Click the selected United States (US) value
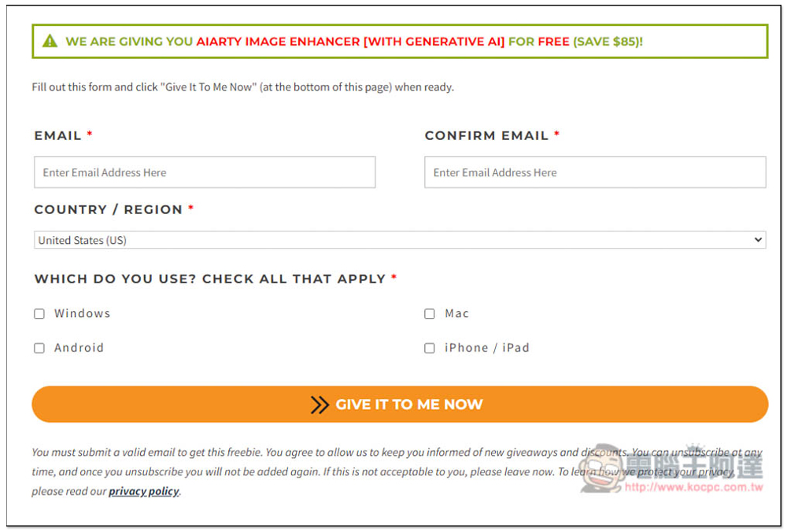787x532 pixels. (83, 240)
